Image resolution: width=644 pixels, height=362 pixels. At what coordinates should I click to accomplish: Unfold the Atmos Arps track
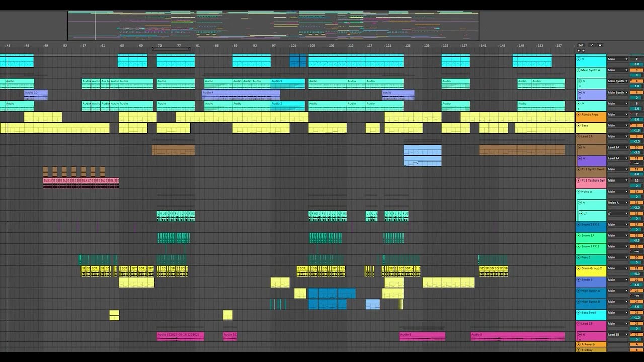(579, 114)
